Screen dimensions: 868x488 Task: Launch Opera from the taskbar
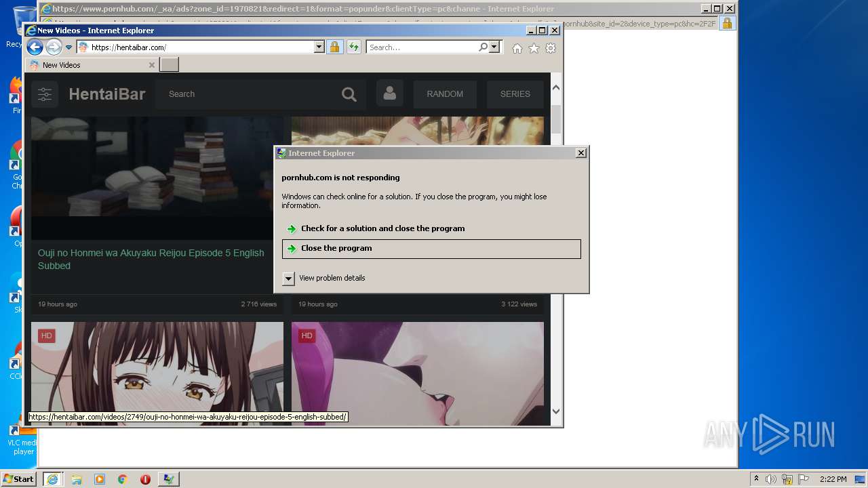point(145,479)
